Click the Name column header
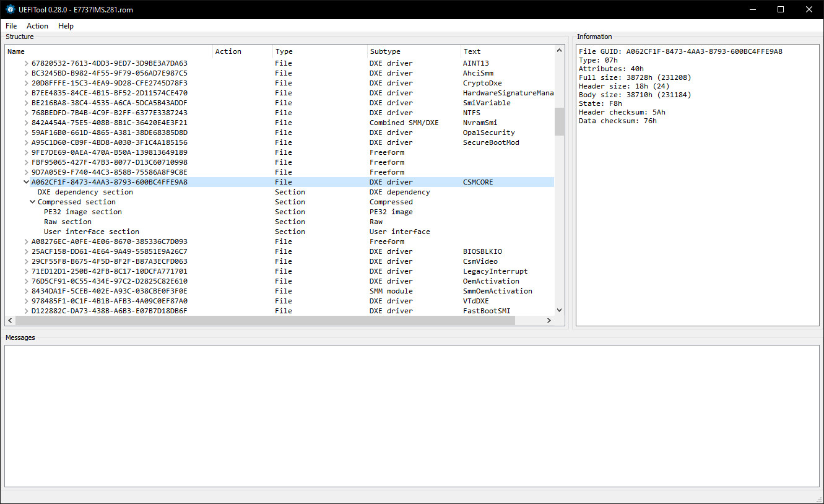The image size is (824, 504). 109,51
